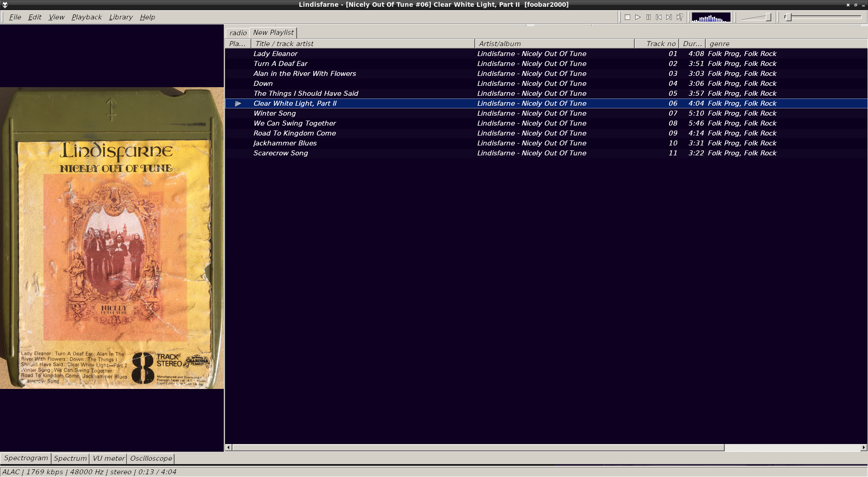Viewport: 868px width, 477px height.
Task: Click the Play button in toolbar
Action: click(x=638, y=17)
